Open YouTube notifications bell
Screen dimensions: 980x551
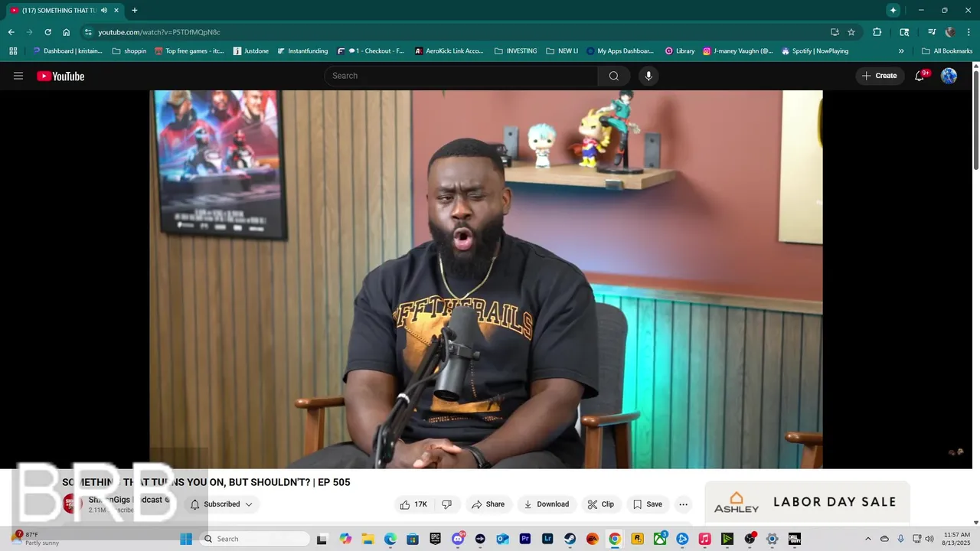click(x=921, y=76)
